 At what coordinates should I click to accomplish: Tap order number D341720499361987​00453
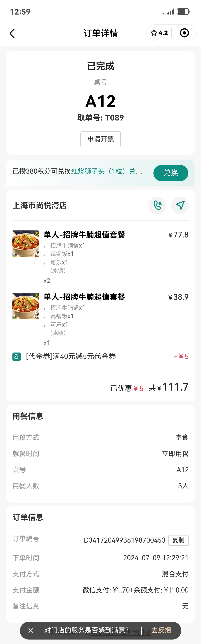click(125, 540)
